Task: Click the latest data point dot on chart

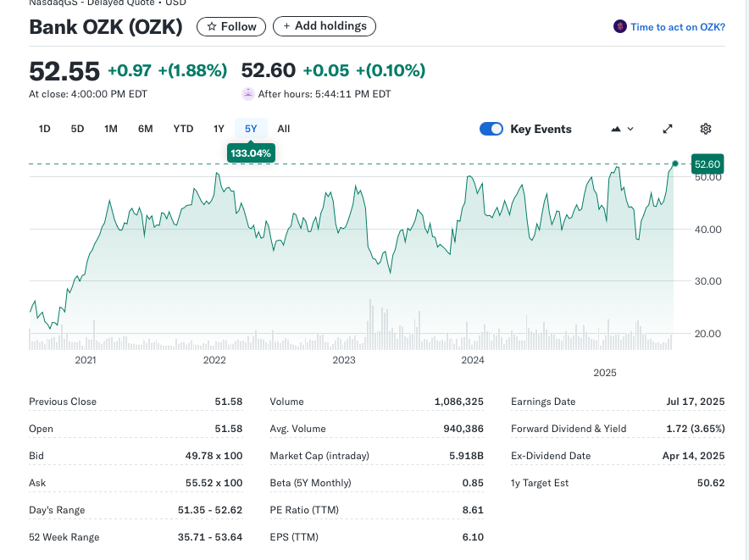Action: pyautogui.click(x=675, y=164)
